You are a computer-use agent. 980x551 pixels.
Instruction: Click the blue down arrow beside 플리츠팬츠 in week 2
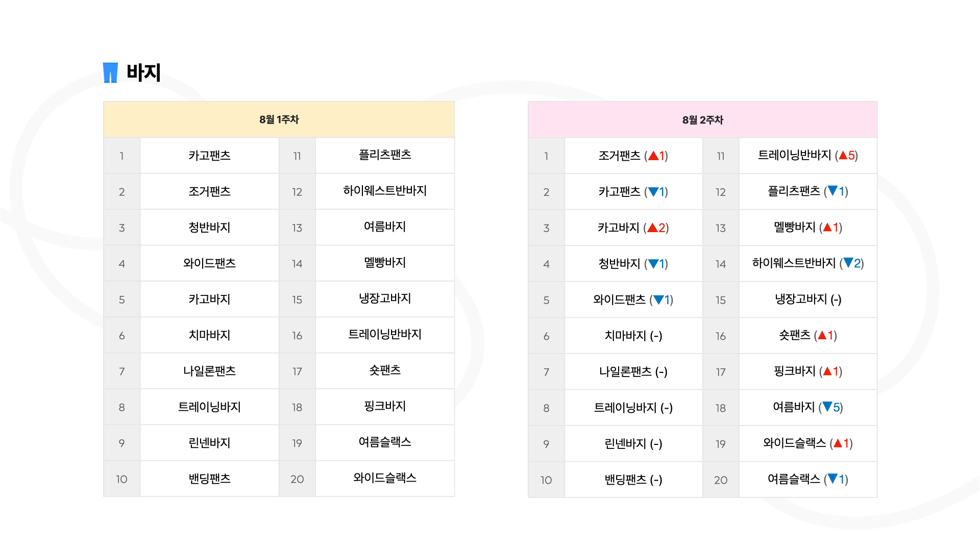click(832, 191)
